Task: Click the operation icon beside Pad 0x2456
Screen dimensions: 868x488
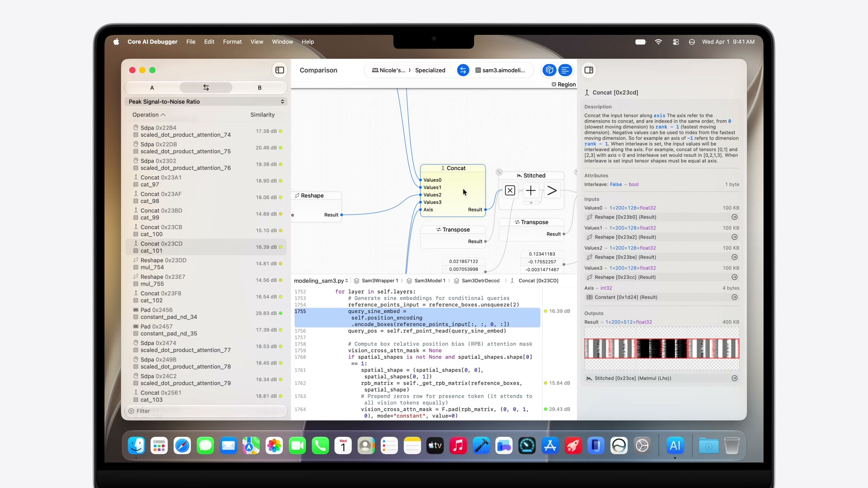Action: [x=136, y=310]
